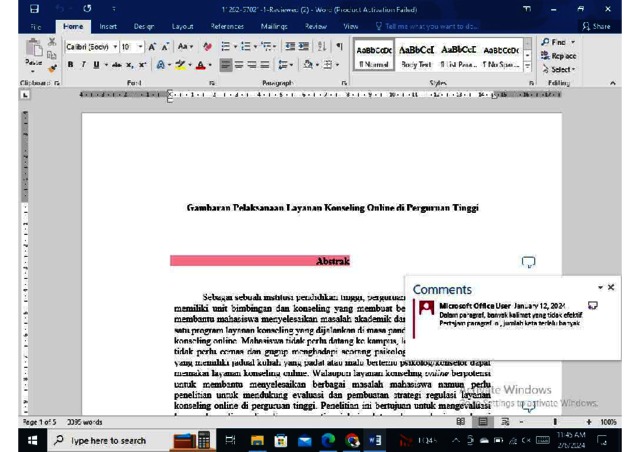Switch to Read Mode view in status bar

coord(461,422)
